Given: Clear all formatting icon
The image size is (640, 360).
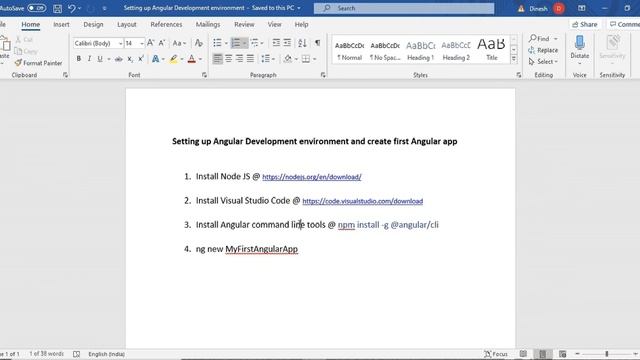Looking at the screenshot, I should pyautogui.click(x=199, y=43).
